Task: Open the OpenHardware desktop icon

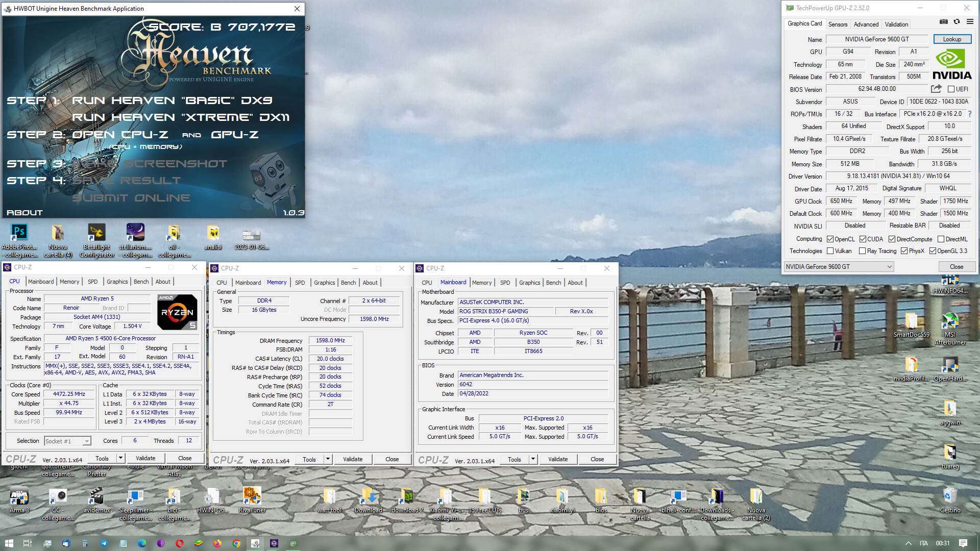Action: click(x=950, y=369)
